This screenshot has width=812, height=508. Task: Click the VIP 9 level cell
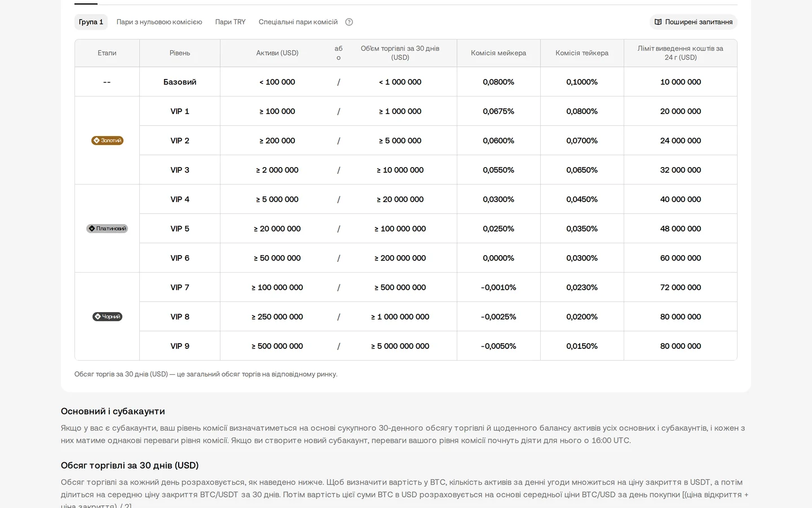click(x=180, y=346)
